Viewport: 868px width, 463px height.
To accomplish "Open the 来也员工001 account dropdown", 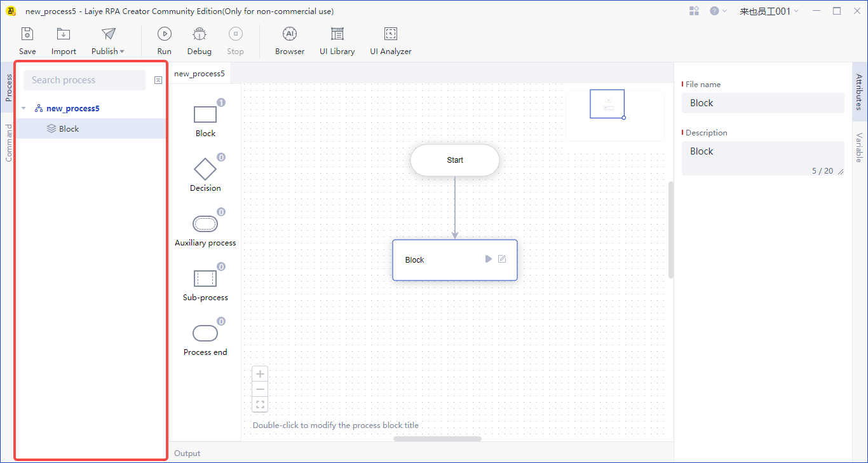I will [x=769, y=11].
